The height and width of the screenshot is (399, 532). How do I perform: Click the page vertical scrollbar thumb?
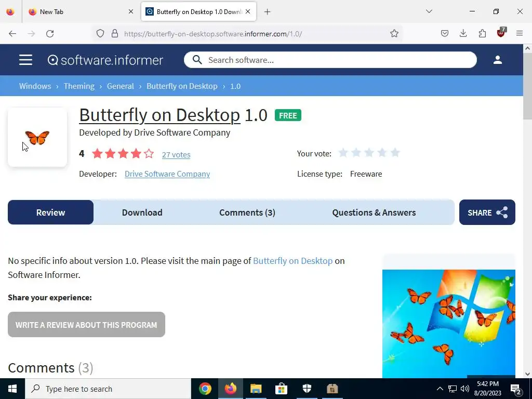[x=527, y=87]
